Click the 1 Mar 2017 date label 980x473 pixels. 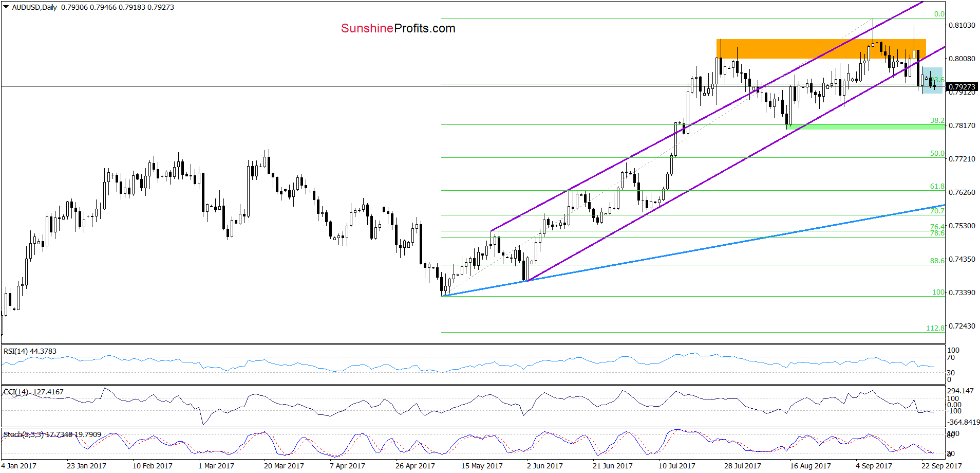tap(216, 466)
